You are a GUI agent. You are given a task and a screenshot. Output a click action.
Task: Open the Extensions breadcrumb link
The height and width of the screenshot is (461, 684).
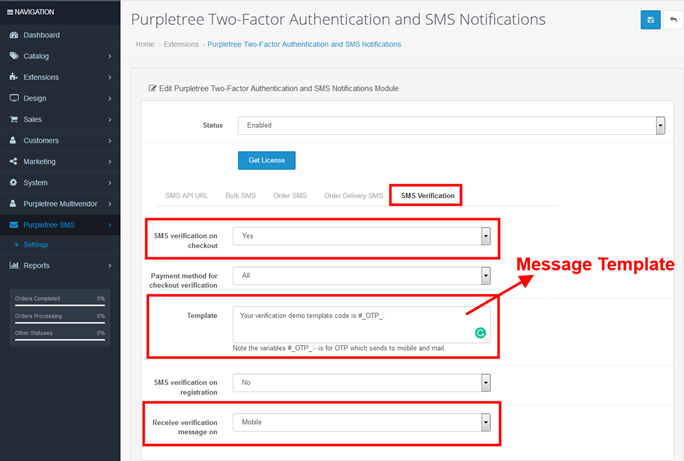(x=181, y=44)
